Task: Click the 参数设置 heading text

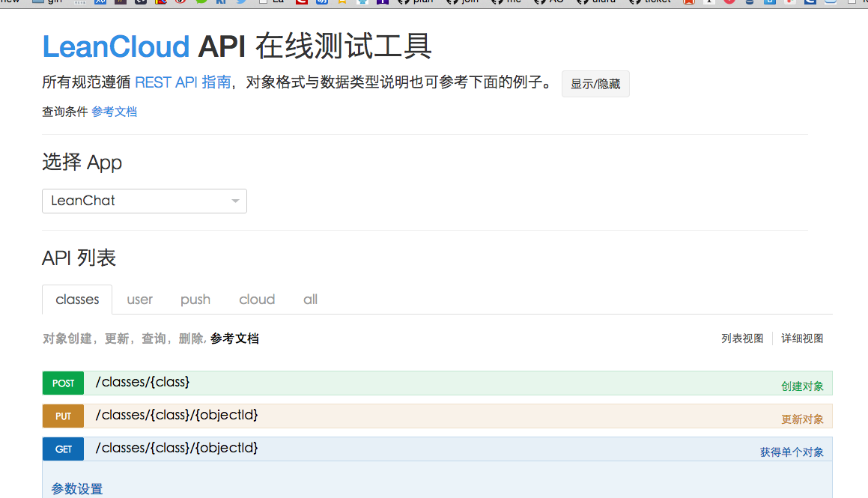Action: point(77,489)
